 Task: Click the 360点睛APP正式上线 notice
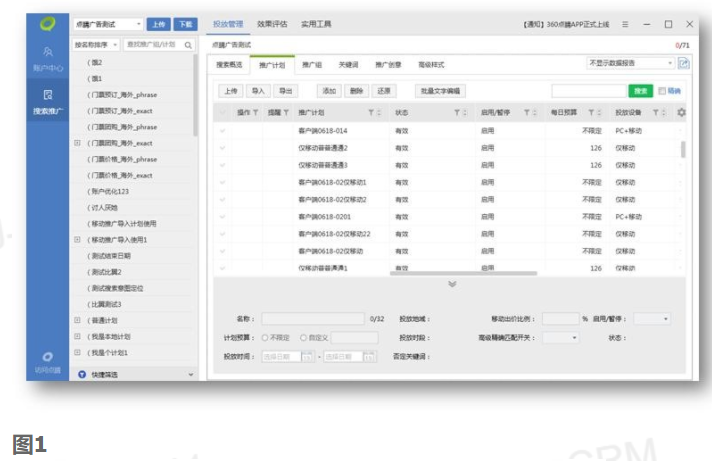click(x=566, y=25)
